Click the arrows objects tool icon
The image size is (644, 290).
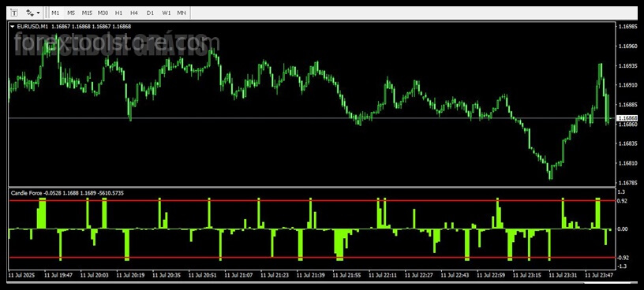[x=29, y=13]
